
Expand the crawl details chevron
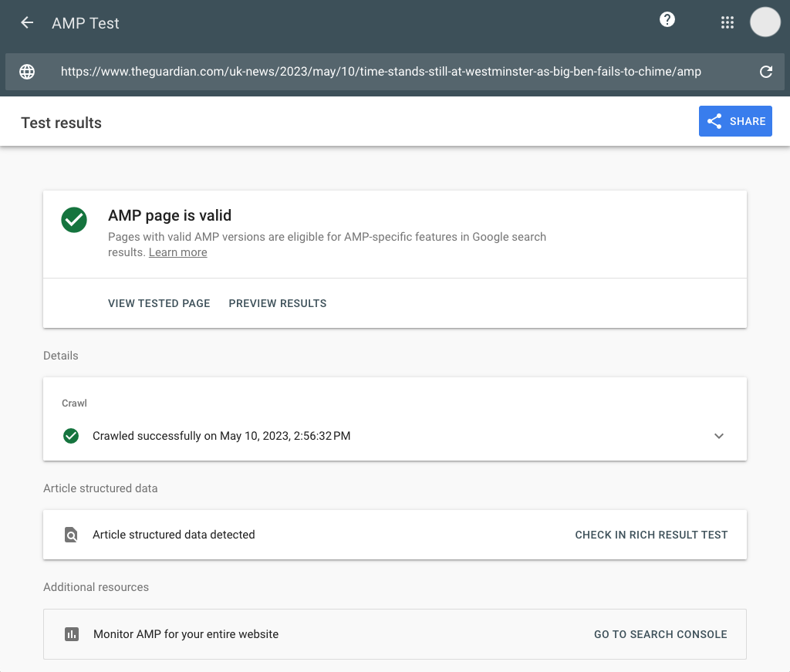click(x=719, y=436)
